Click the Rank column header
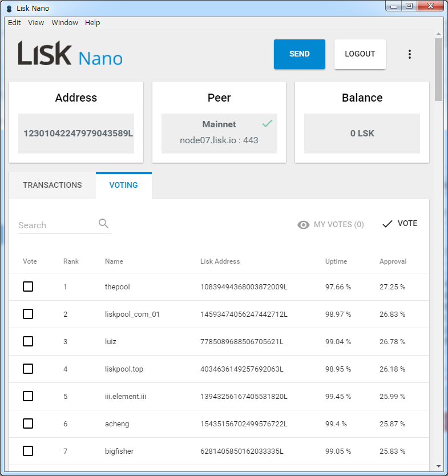The image size is (448, 476). point(71,261)
